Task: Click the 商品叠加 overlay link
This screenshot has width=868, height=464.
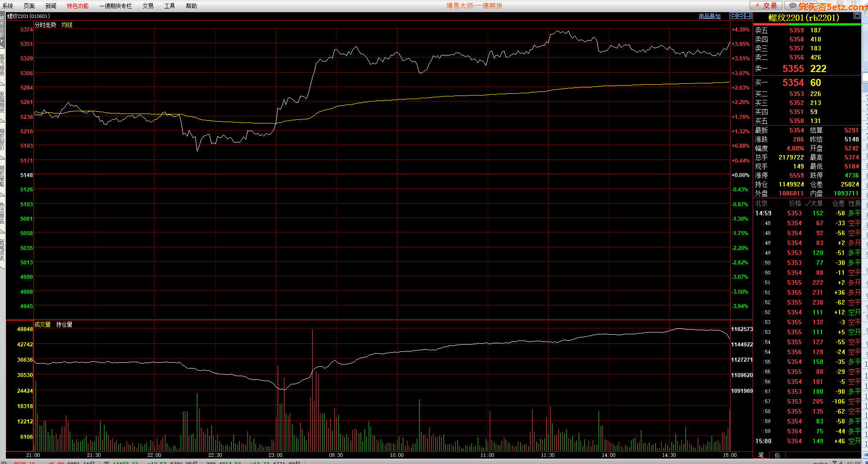Action: 709,16
